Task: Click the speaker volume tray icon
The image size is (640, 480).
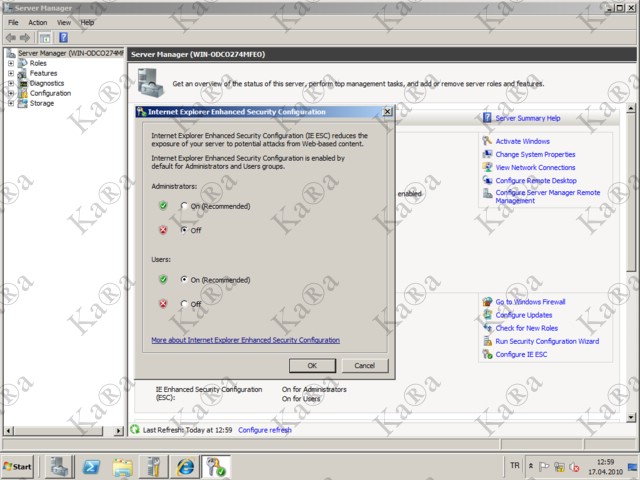Action: [574, 467]
